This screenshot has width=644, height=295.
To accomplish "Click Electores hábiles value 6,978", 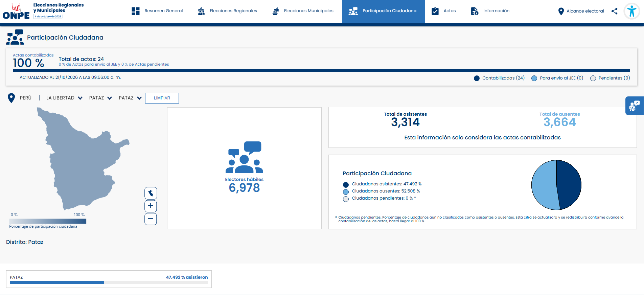I will pyautogui.click(x=244, y=188).
